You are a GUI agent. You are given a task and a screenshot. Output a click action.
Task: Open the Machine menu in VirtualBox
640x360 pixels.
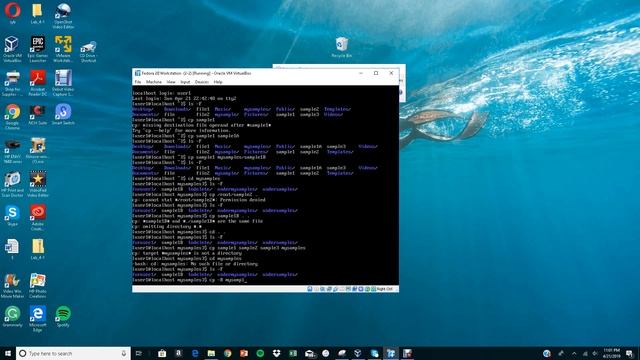coord(154,82)
